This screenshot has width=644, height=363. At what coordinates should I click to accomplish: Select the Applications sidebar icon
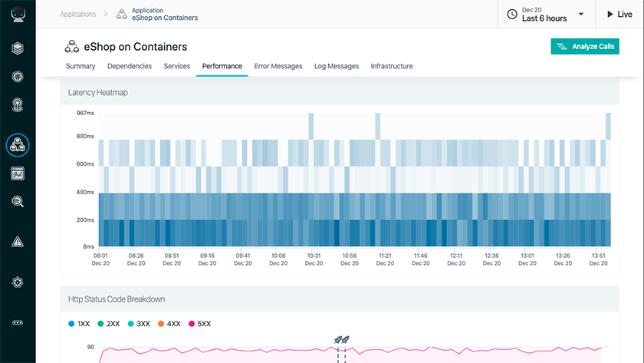tap(18, 145)
